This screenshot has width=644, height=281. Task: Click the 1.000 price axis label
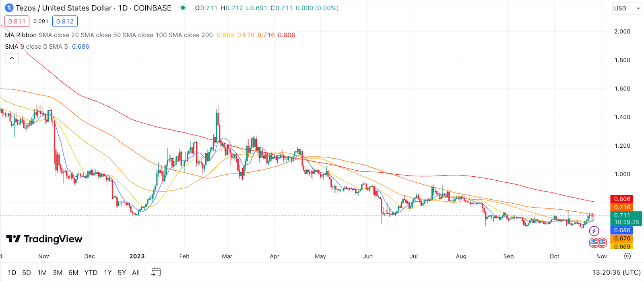pos(622,174)
